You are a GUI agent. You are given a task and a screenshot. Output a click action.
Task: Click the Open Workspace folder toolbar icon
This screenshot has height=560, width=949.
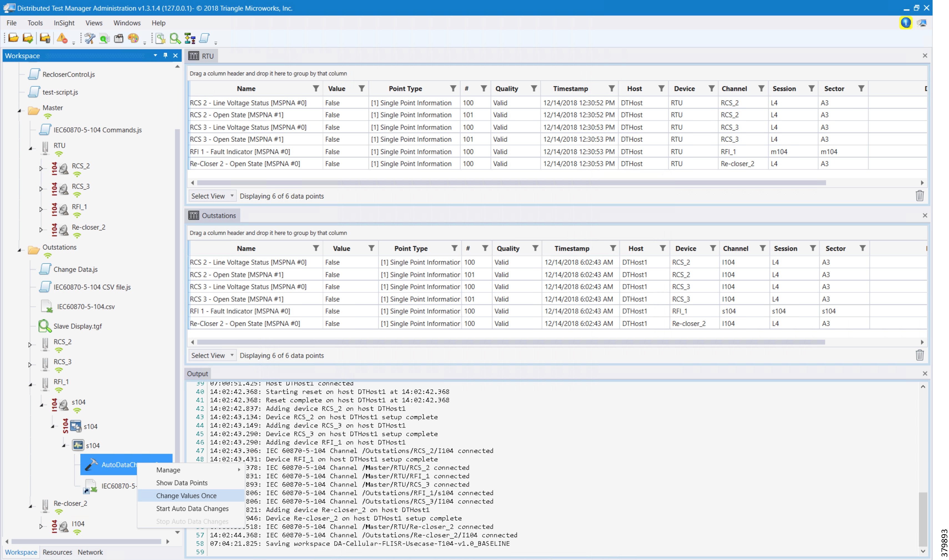(x=13, y=38)
